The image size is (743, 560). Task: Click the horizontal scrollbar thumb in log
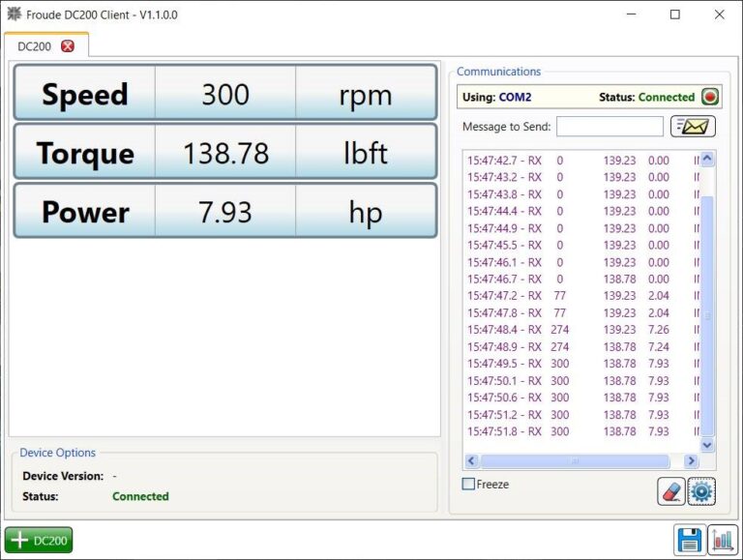click(575, 460)
